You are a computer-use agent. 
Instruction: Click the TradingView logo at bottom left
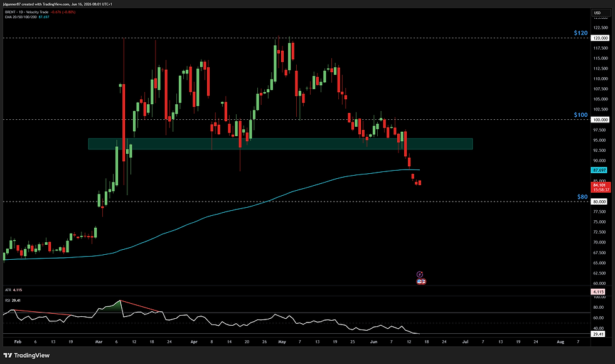pos(26,355)
